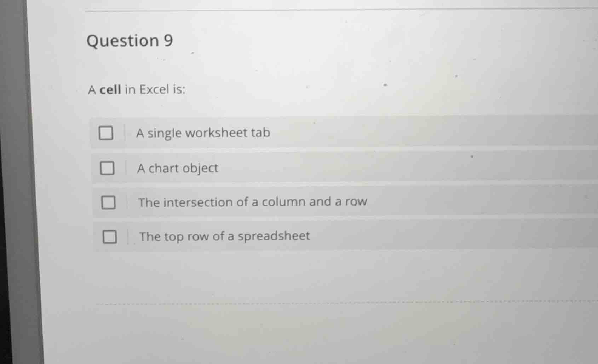Image resolution: width=598 pixels, height=364 pixels.
Task: Select the answer 'A single worksheet tab'
Action: pyautogui.click(x=203, y=133)
